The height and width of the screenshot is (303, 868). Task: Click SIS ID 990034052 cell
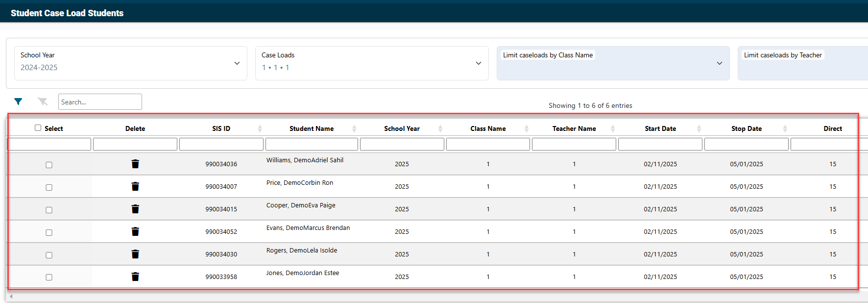coord(221,232)
